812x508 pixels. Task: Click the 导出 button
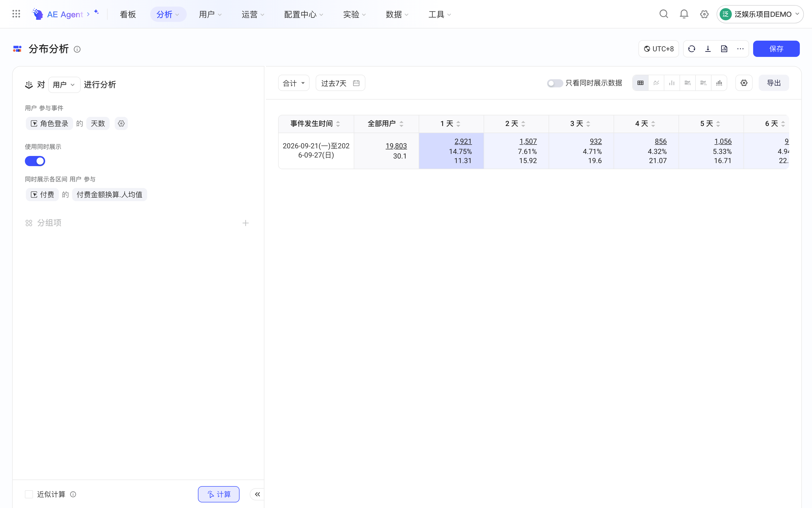pos(774,83)
